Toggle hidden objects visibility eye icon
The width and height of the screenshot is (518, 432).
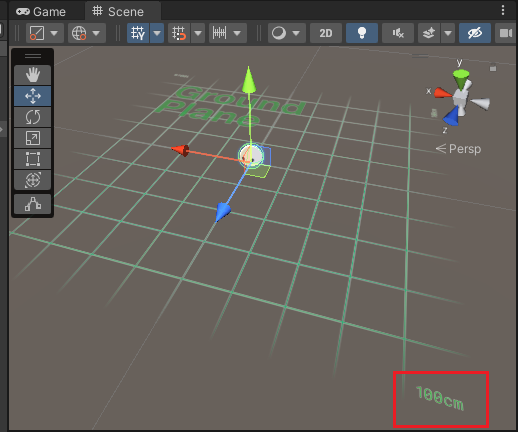(475, 33)
